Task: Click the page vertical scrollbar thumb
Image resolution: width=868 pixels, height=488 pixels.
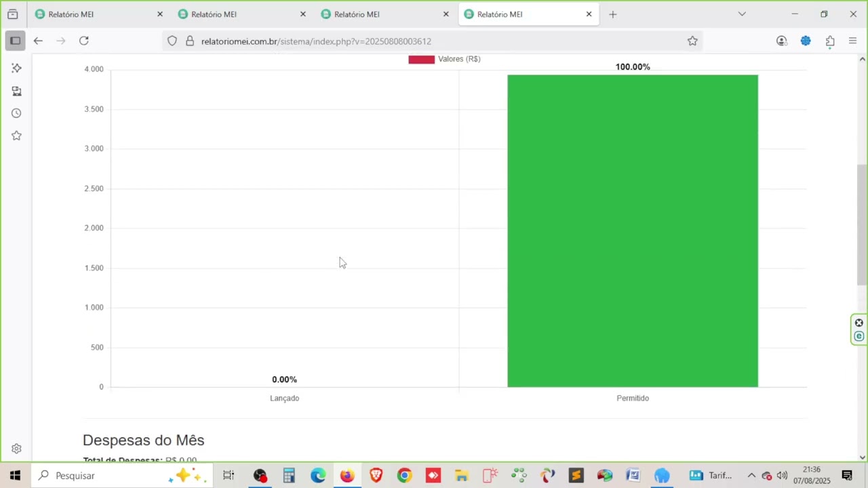Action: [862, 224]
